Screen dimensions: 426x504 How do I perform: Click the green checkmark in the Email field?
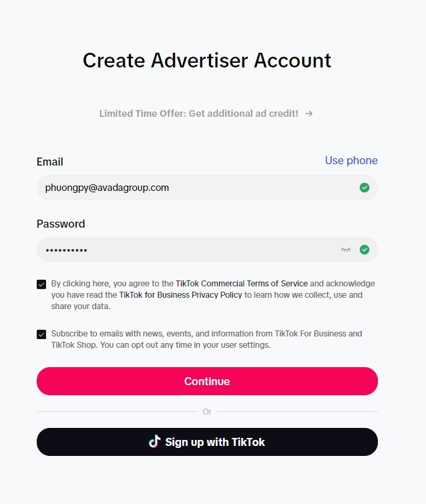(x=365, y=188)
